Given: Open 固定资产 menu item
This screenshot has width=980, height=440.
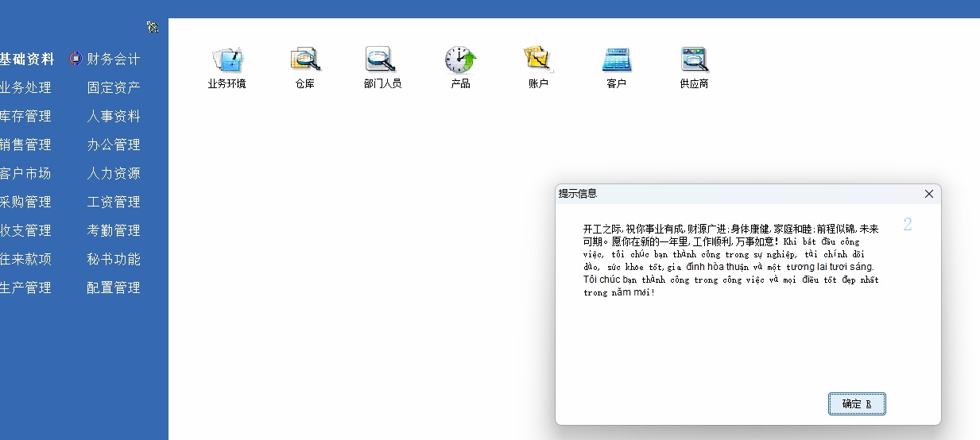Looking at the screenshot, I should [x=113, y=87].
